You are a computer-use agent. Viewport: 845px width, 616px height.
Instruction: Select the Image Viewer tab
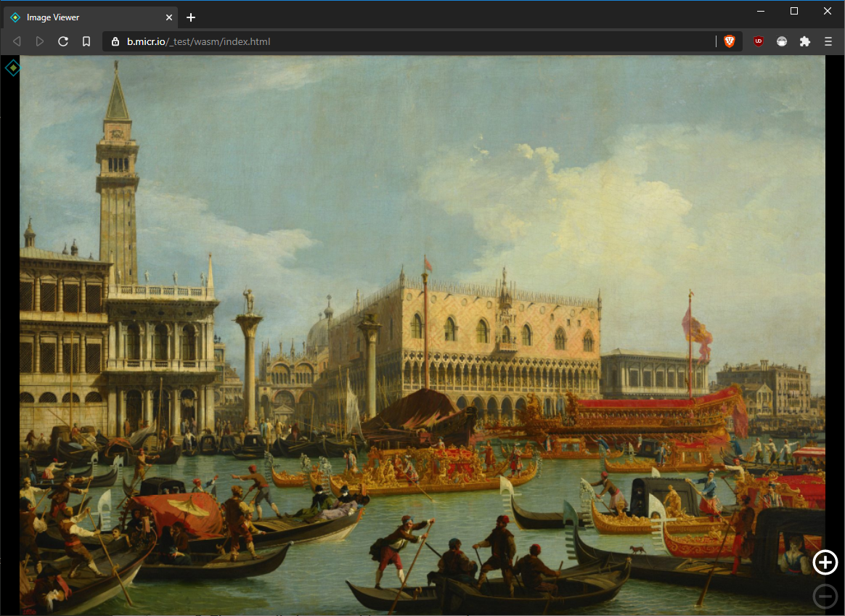[91, 17]
